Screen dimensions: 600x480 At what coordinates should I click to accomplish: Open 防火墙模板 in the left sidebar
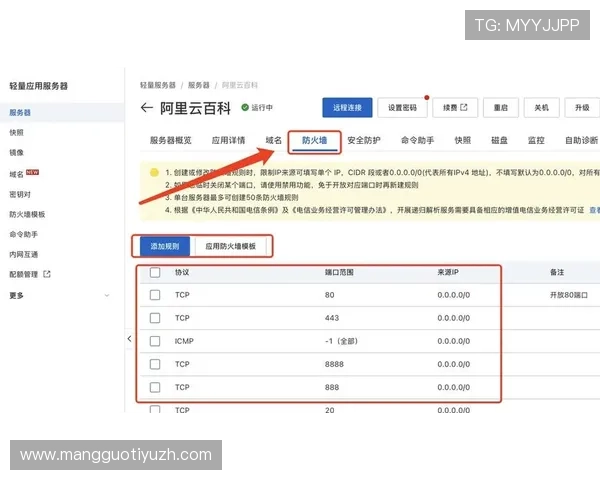(x=27, y=214)
